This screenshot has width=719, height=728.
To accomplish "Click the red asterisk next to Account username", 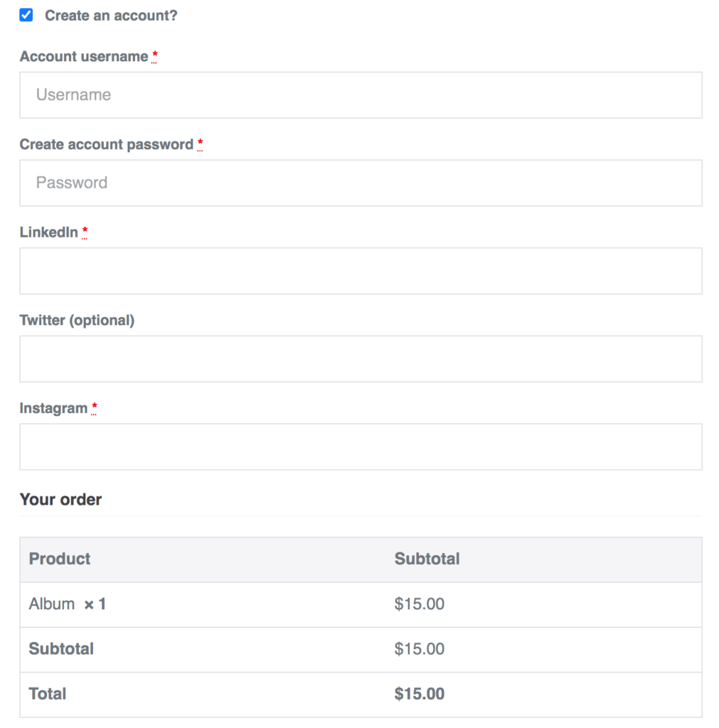I will [154, 56].
